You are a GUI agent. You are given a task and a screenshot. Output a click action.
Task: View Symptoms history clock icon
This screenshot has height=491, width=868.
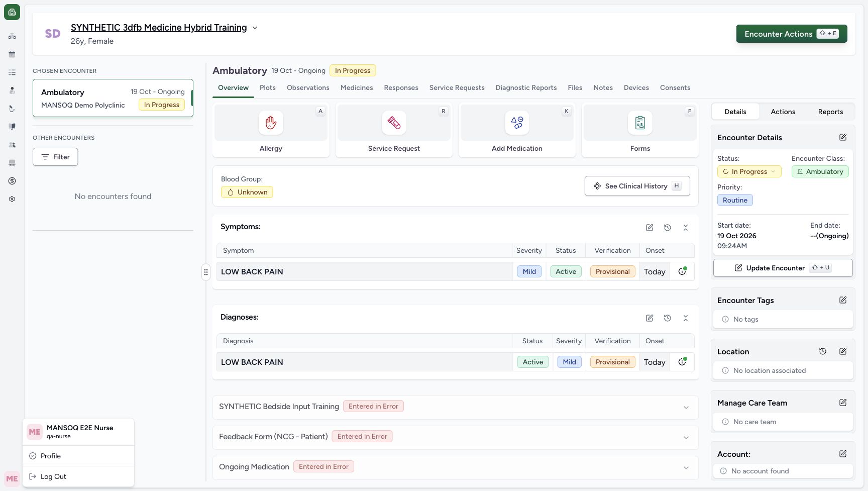[668, 228]
